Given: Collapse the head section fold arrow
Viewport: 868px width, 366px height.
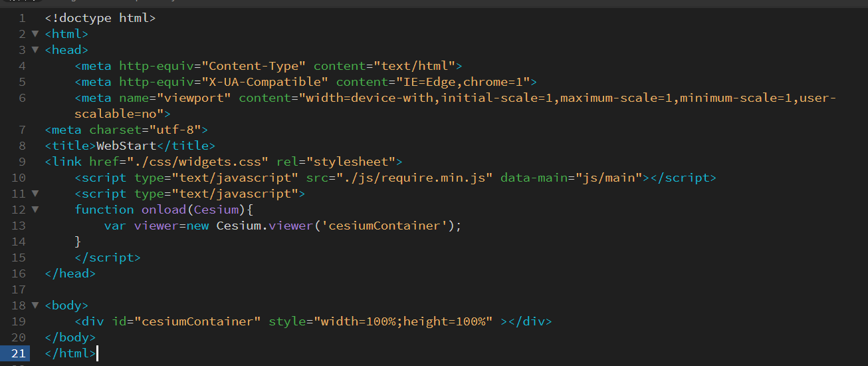Looking at the screenshot, I should point(35,50).
